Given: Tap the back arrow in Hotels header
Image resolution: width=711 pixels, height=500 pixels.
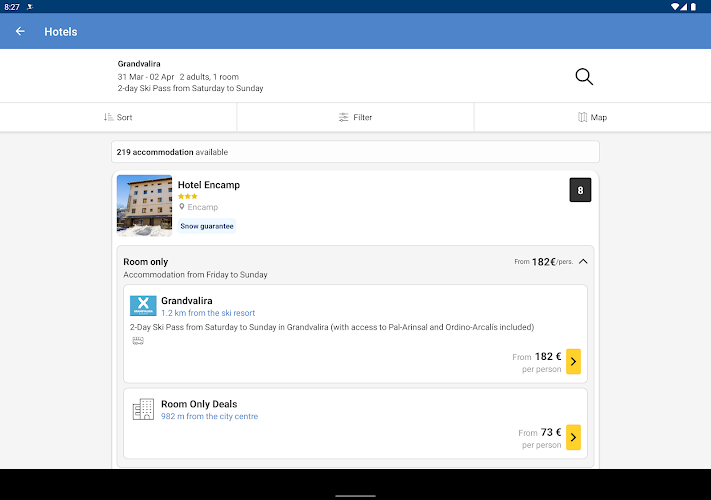Looking at the screenshot, I should pos(20,31).
